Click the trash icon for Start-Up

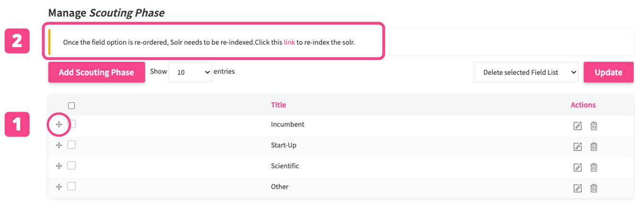coord(594,147)
